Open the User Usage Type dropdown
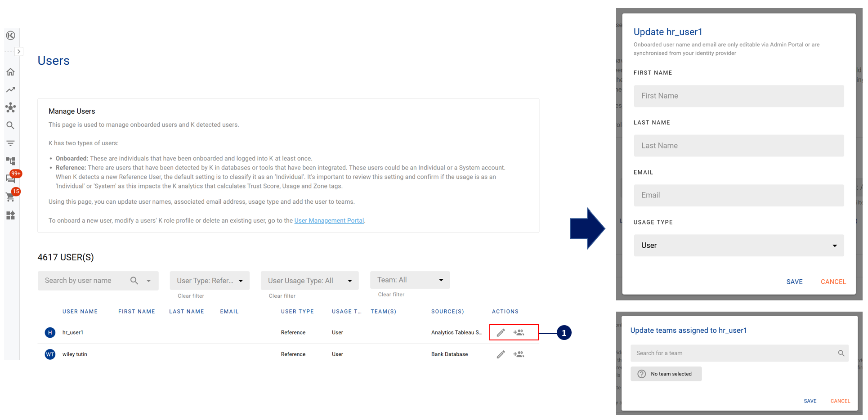 coord(309,281)
